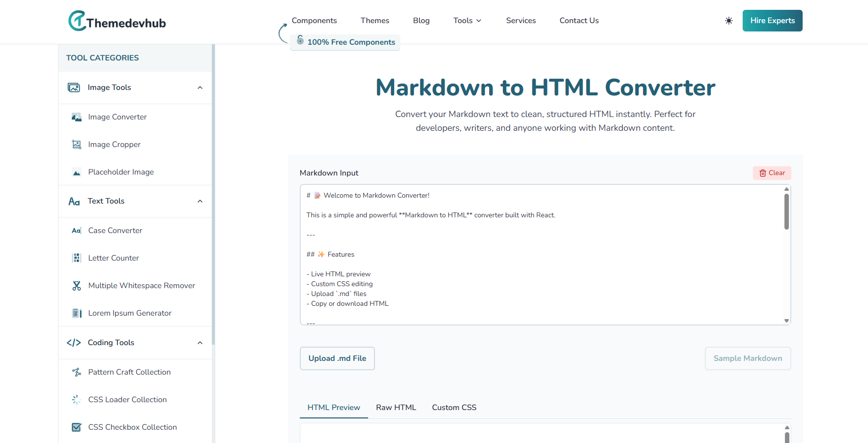Screen dimensions: 868x443
Task: Select the Case Converter icon
Action: tap(77, 230)
